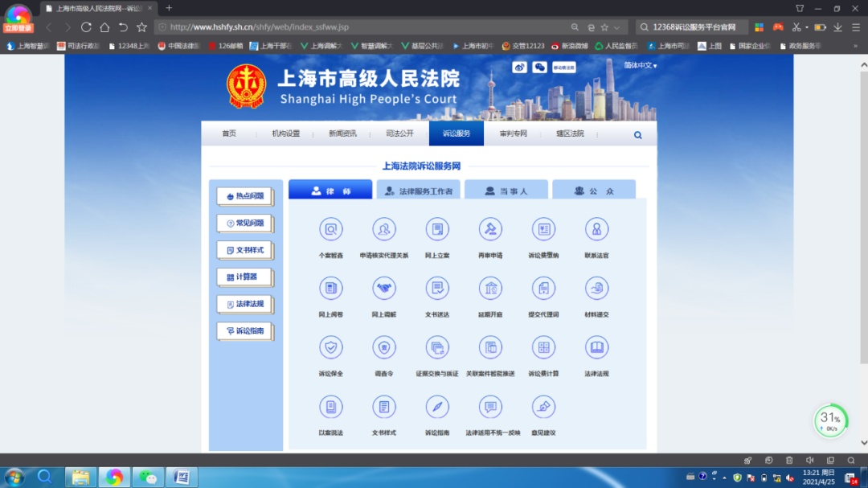Viewport: 868px width, 488px height.
Task: Open the browser downloads arrow icon
Action: 838,27
